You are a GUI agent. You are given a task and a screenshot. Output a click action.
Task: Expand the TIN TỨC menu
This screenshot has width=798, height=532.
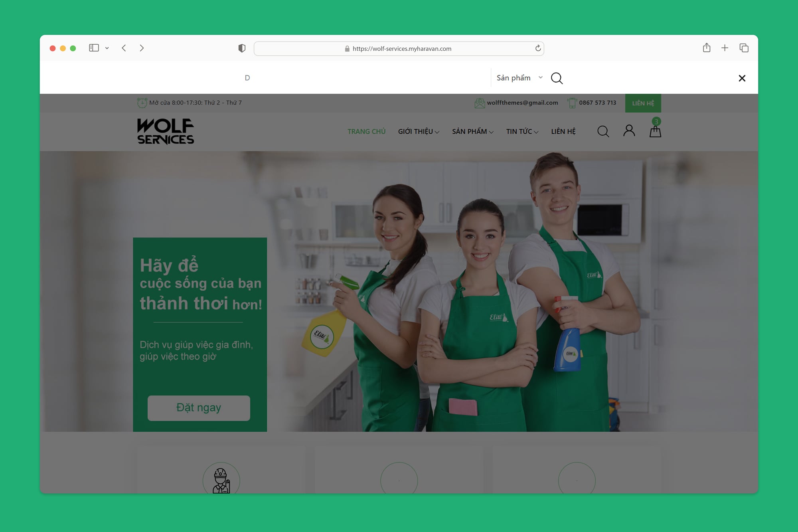[522, 132]
